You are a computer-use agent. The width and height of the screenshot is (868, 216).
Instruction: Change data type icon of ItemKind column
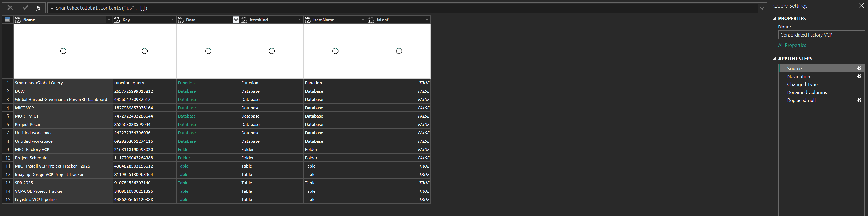click(244, 20)
